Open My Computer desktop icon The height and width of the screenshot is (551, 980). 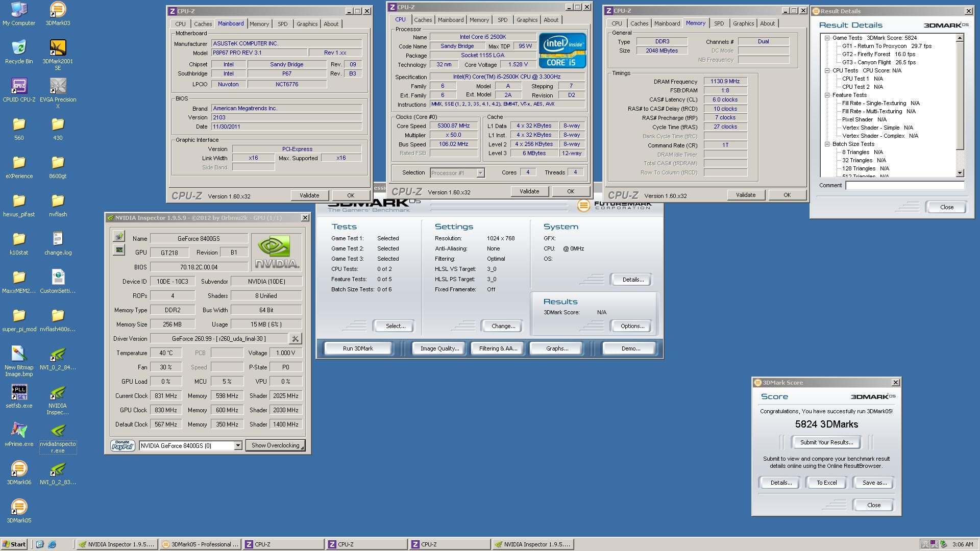(19, 14)
